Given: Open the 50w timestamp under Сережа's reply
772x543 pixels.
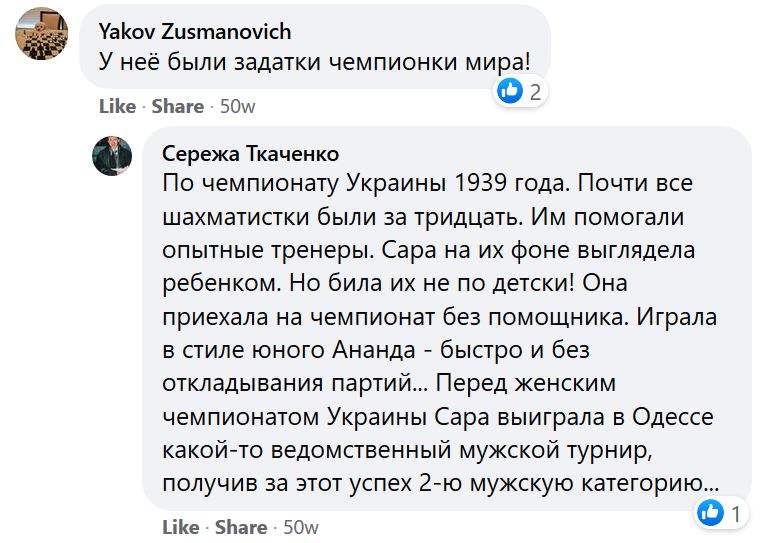Looking at the screenshot, I should click(300, 526).
